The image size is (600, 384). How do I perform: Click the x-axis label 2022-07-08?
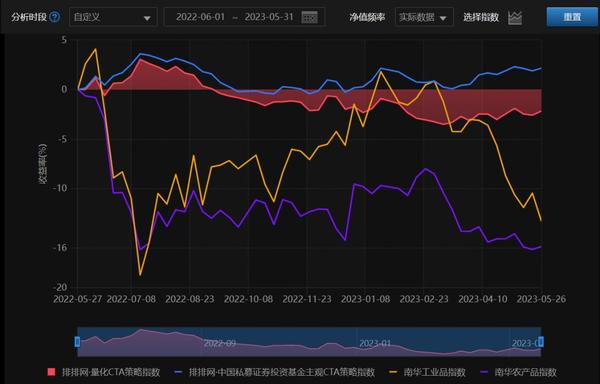click(x=131, y=299)
